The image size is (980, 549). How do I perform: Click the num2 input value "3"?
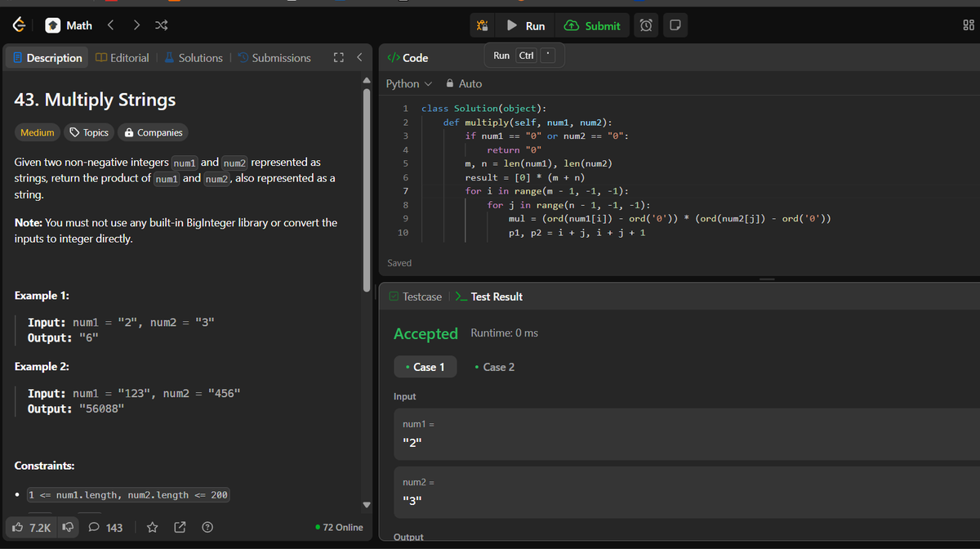point(413,502)
